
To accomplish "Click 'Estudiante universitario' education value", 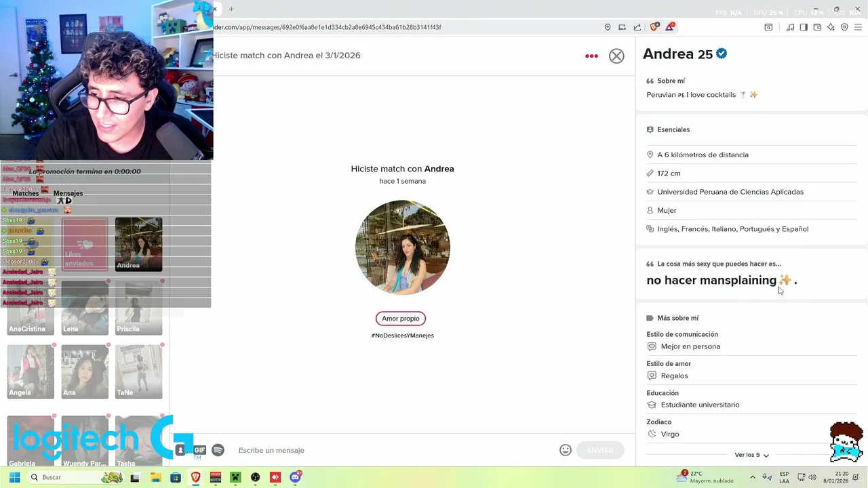I will click(700, 405).
